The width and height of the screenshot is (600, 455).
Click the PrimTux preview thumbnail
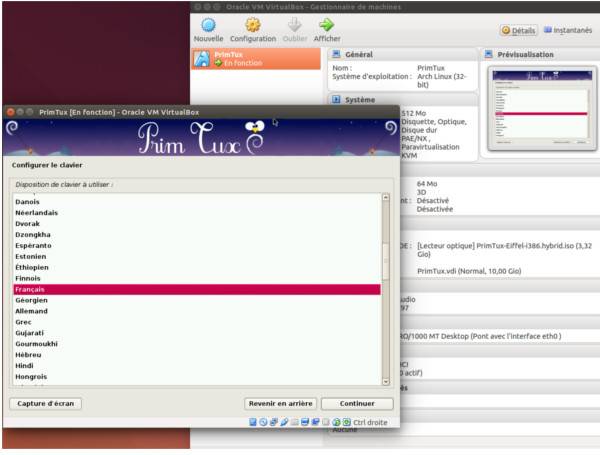(542, 108)
